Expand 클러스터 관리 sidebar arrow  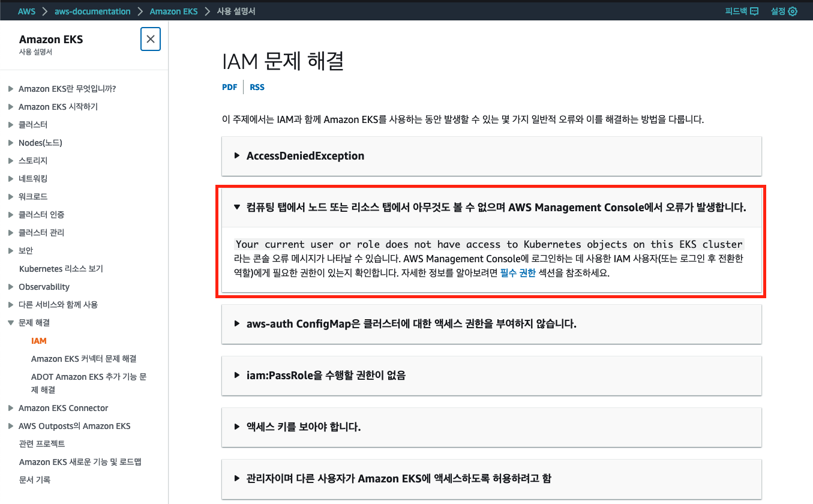pos(11,233)
